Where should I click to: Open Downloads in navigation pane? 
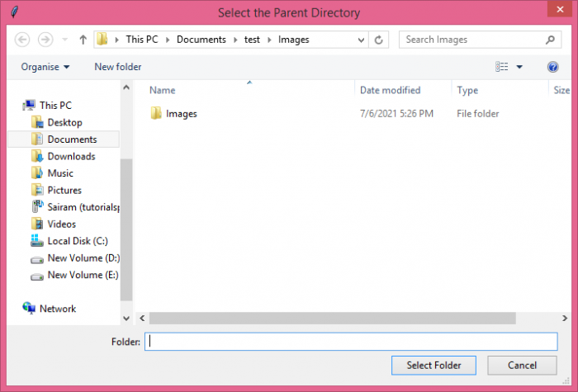tap(72, 156)
